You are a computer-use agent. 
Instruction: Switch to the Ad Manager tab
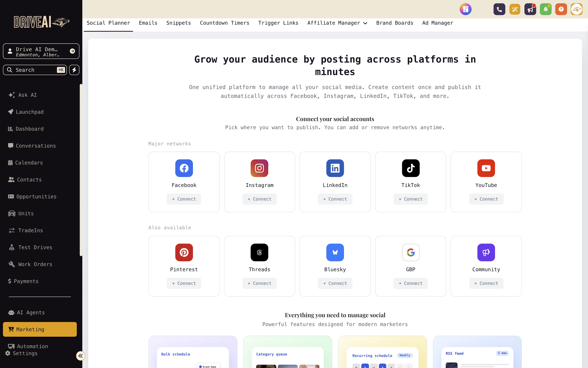click(x=438, y=23)
